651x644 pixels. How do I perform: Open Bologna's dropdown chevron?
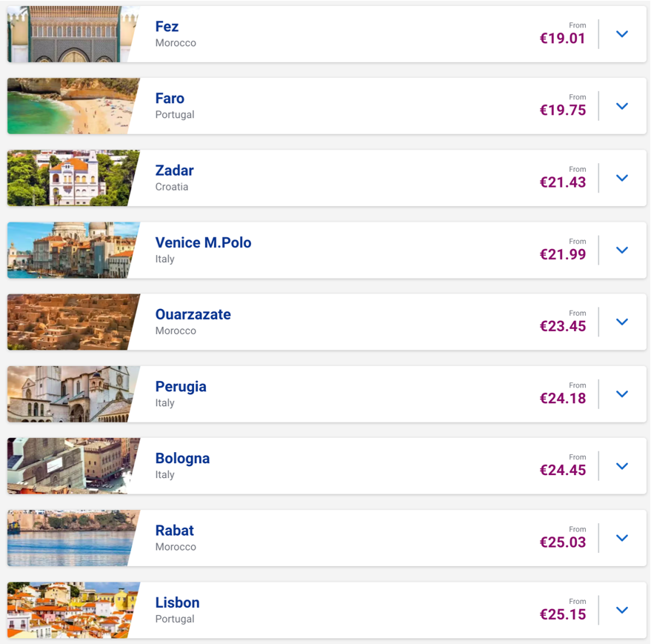tap(622, 466)
